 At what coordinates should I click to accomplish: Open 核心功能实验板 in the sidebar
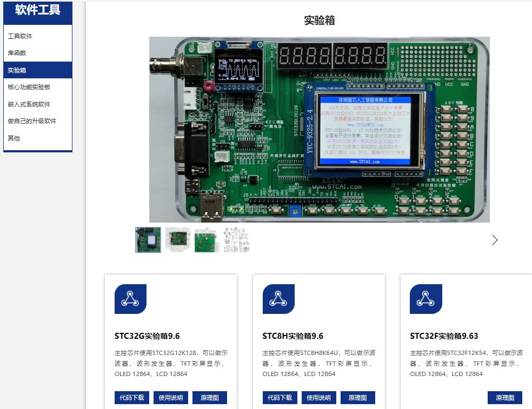(38, 87)
